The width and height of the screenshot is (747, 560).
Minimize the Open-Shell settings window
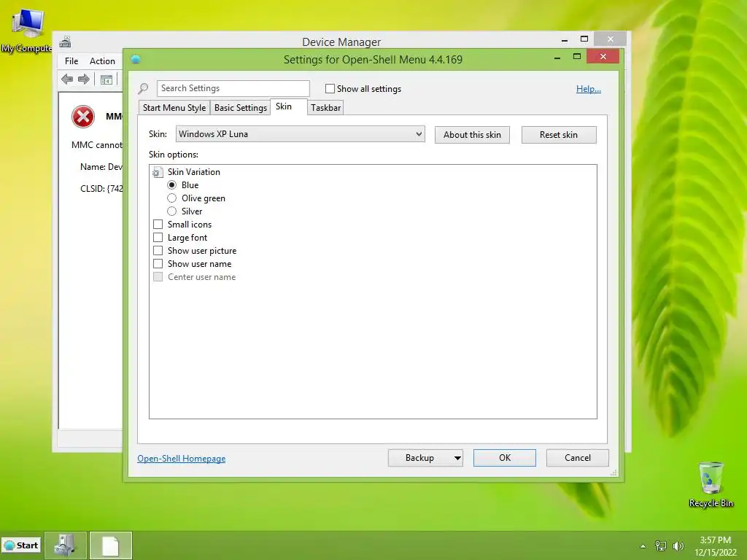(557, 57)
